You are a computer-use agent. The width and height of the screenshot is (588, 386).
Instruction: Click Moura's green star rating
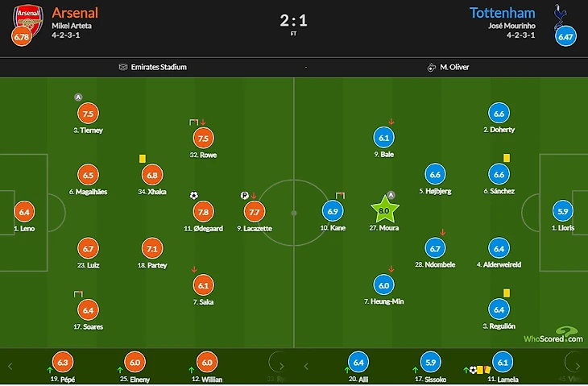pos(384,210)
